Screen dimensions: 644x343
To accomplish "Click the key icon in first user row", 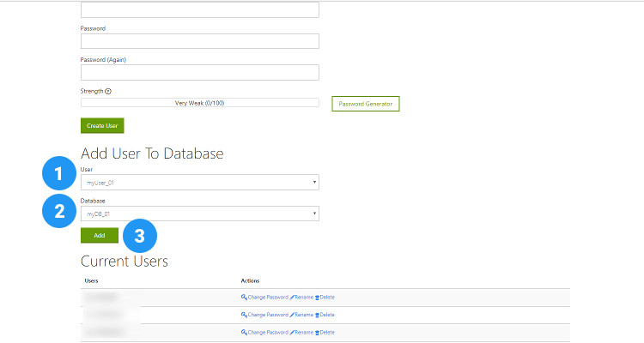I will pos(244,297).
